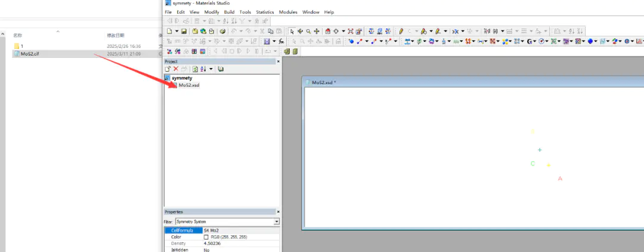Activate the Zoom magnifier tool

pyautogui.click(x=308, y=31)
